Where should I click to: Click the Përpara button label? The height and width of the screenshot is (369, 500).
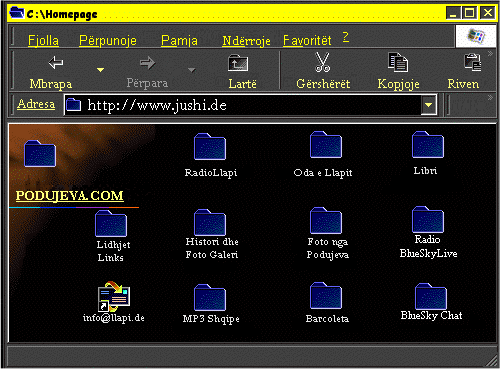[147, 83]
